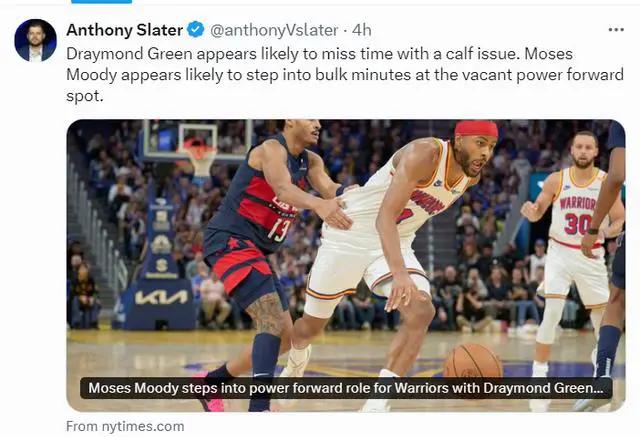640x437 pixels.
Task: Click the basketball in the article photo
Action: pos(473,361)
